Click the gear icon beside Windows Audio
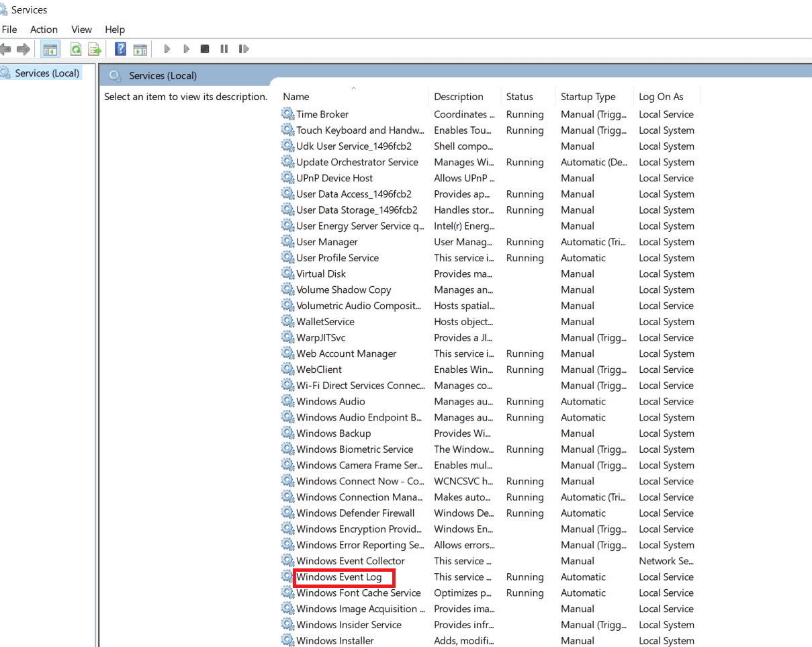 click(287, 402)
